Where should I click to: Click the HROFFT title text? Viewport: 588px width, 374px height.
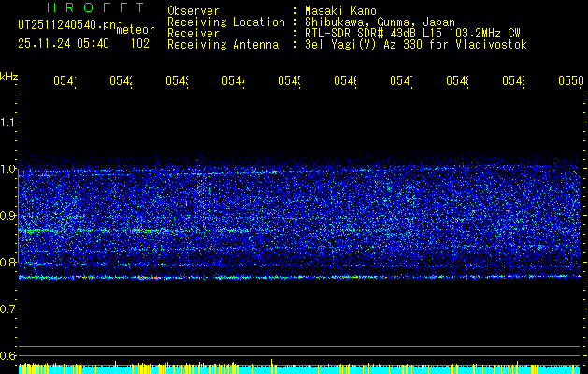pos(96,7)
